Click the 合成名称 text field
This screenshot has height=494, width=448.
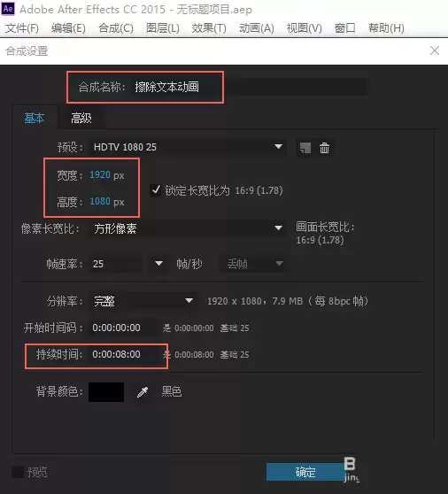(249, 87)
